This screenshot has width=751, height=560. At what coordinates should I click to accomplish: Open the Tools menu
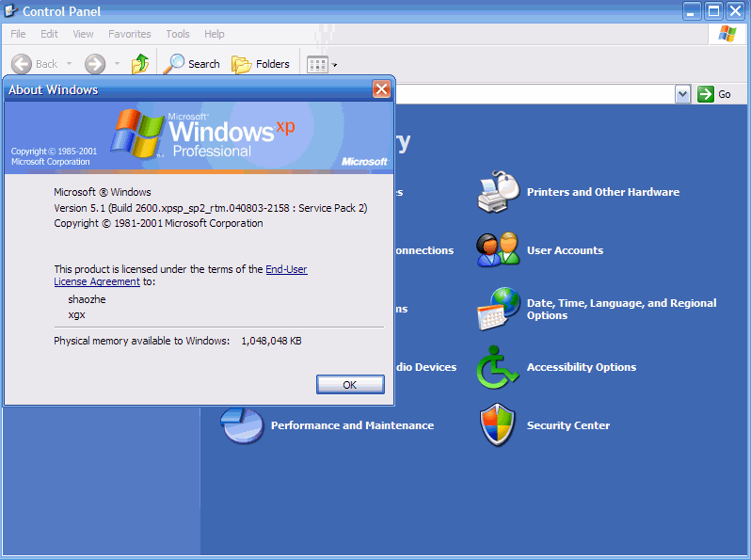(x=178, y=34)
